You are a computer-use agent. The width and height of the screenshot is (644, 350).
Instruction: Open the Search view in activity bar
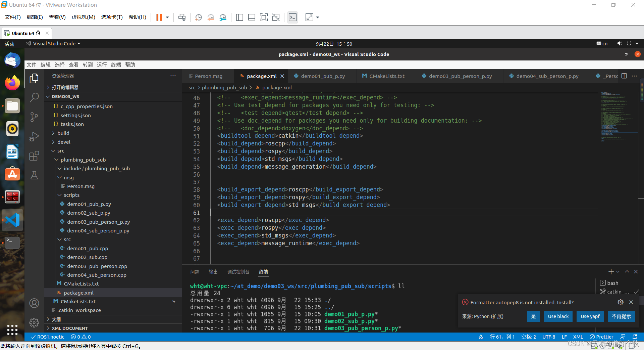pyautogui.click(x=34, y=98)
